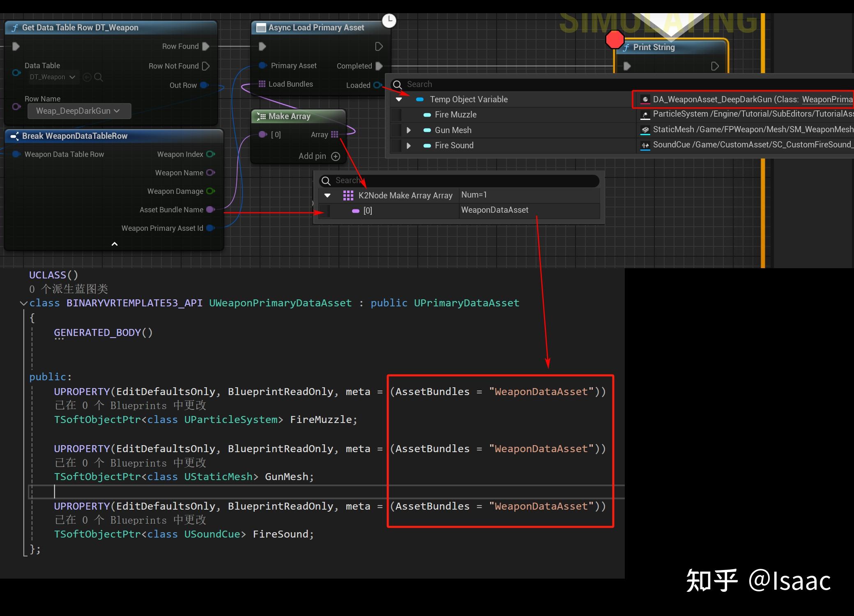Click the Weapon Damage output pin
The image size is (854, 616).
[x=210, y=191]
